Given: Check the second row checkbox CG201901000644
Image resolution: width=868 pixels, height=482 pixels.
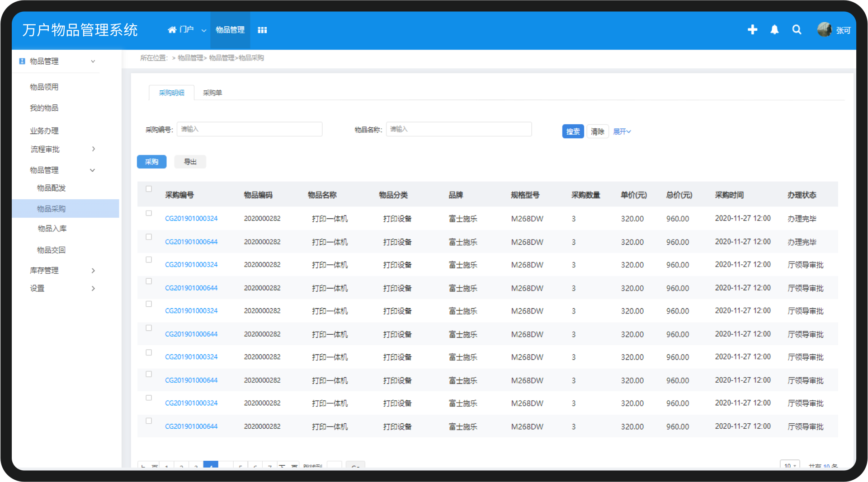Looking at the screenshot, I should pos(149,237).
